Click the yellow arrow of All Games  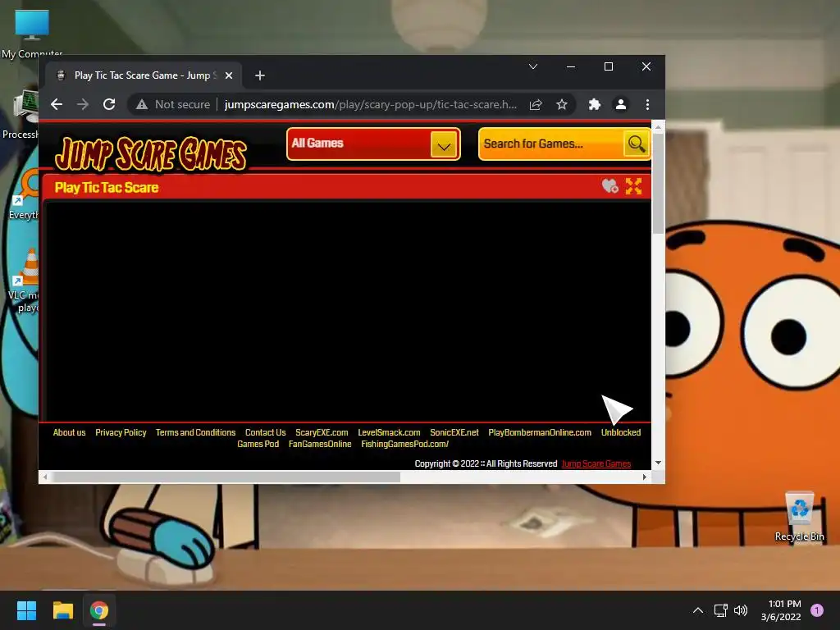pos(444,144)
